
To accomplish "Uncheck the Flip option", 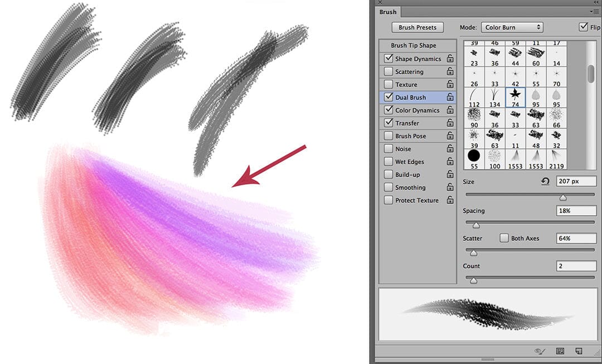I will click(583, 27).
